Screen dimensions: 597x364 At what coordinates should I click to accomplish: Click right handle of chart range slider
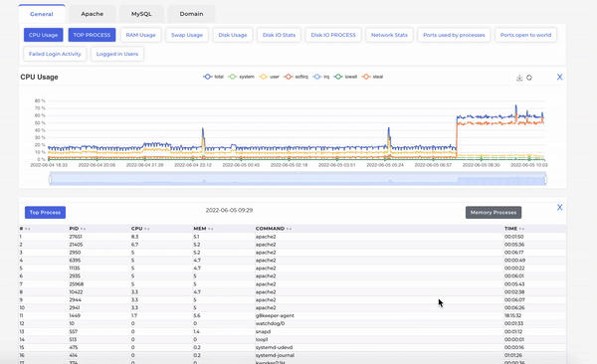pos(545,179)
